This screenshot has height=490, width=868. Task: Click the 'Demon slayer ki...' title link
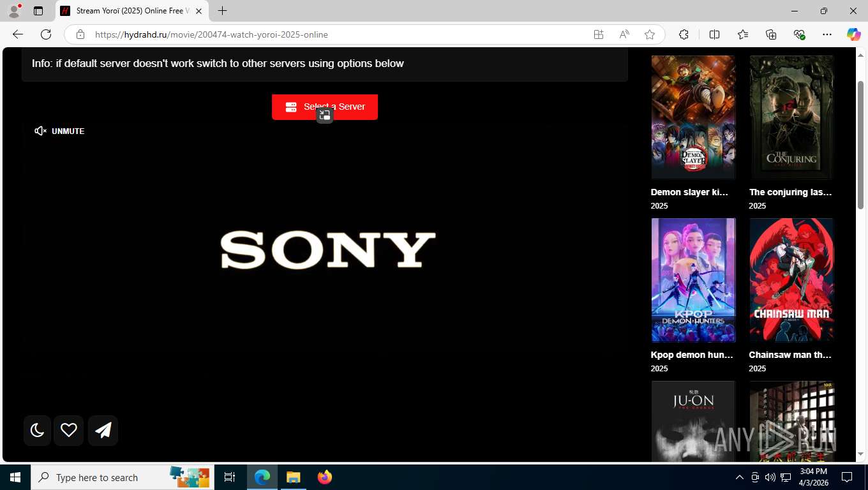pyautogui.click(x=689, y=192)
